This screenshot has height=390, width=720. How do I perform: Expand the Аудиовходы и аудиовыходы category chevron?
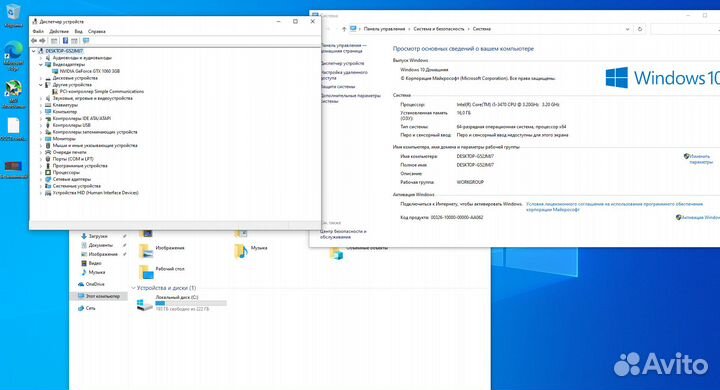[x=41, y=58]
